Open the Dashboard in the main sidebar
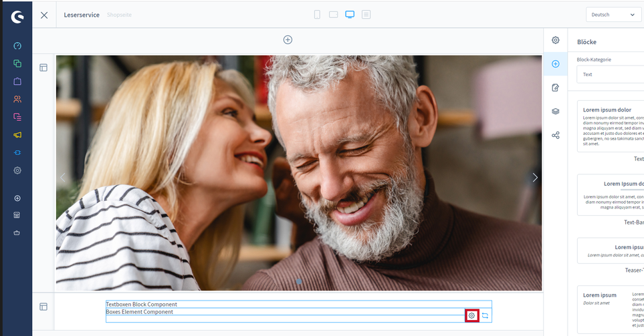 pyautogui.click(x=17, y=45)
